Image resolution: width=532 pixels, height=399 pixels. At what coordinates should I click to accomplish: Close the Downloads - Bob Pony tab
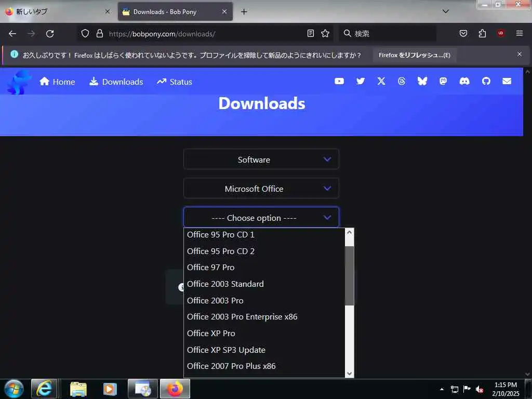224,11
